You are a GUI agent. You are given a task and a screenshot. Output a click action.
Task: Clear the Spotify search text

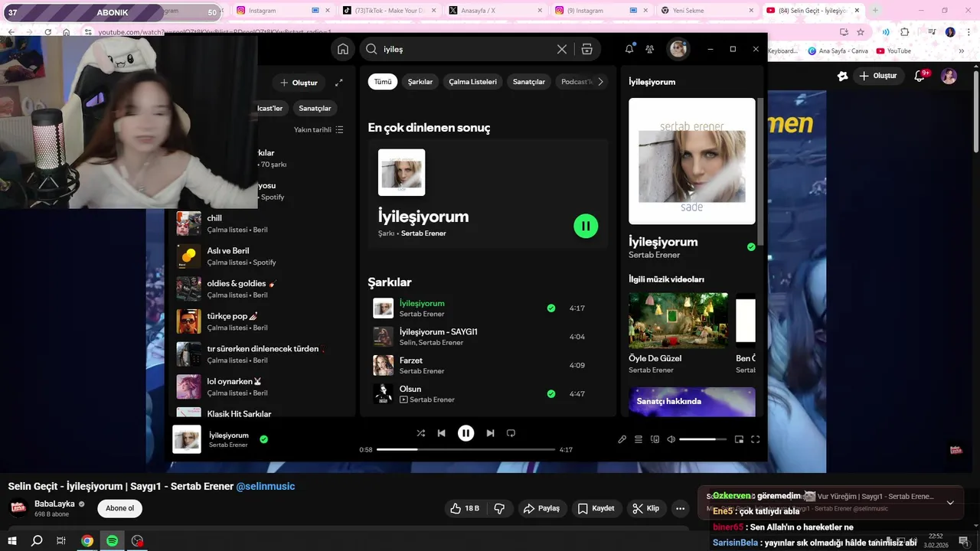click(x=562, y=49)
